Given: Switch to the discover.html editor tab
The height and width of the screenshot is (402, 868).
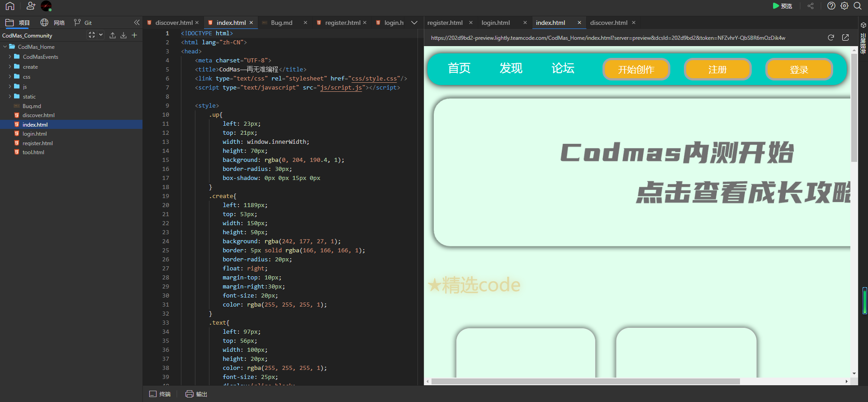Looking at the screenshot, I should pyautogui.click(x=174, y=23).
